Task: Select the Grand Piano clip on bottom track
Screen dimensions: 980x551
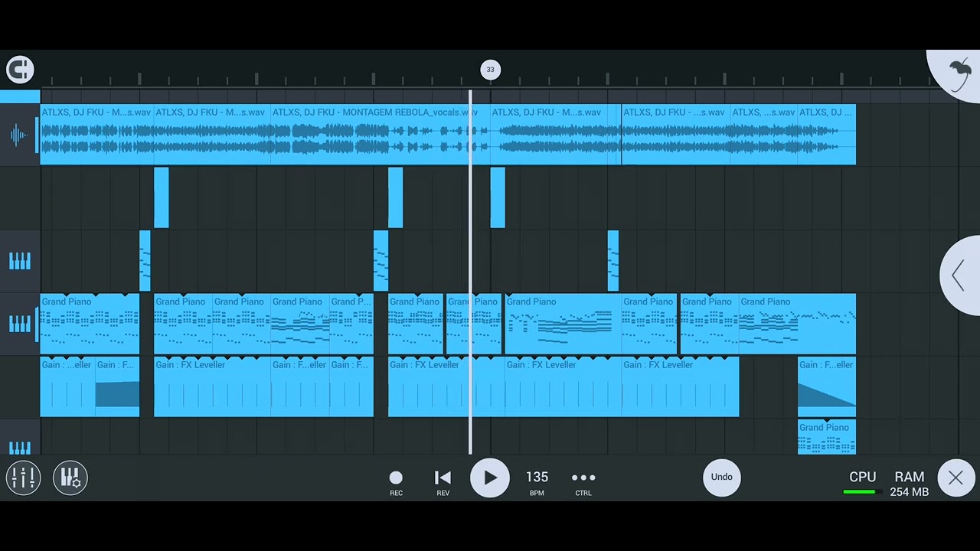Action: pyautogui.click(x=827, y=437)
